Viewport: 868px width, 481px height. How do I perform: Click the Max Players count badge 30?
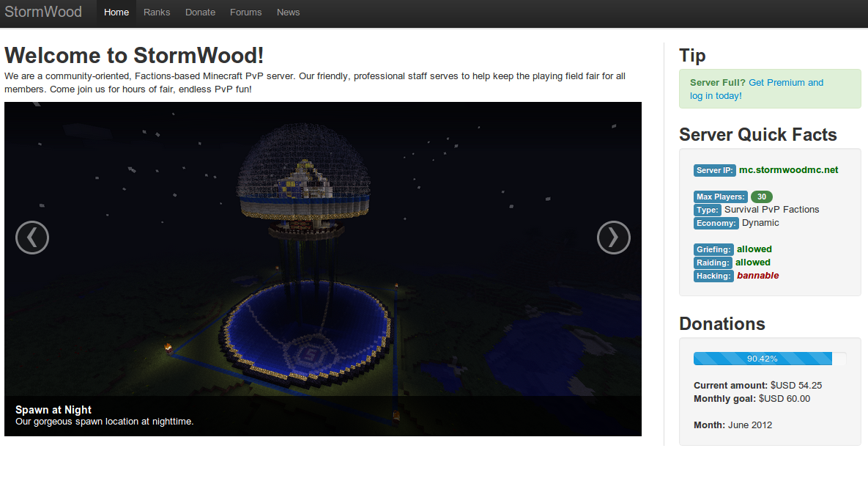click(761, 197)
